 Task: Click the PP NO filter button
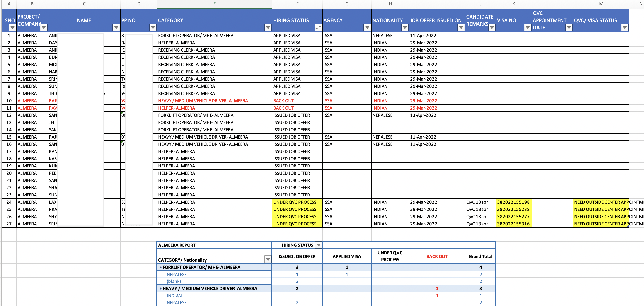click(x=153, y=27)
